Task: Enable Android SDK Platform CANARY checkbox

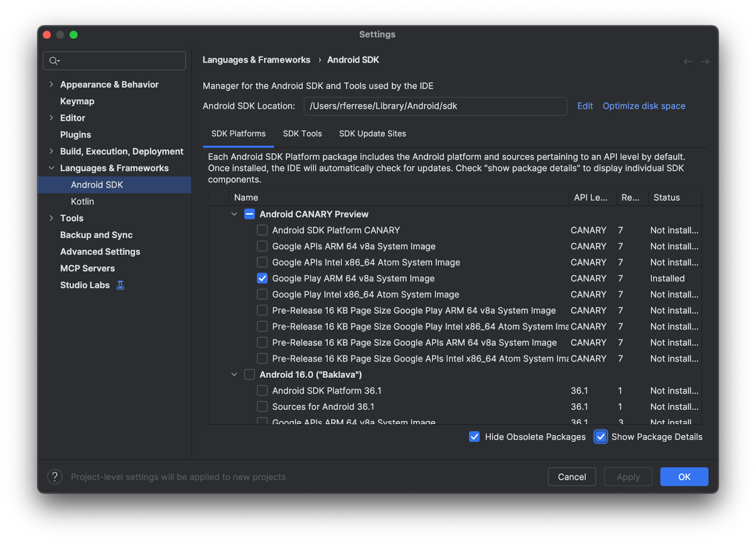Action: pos(262,230)
